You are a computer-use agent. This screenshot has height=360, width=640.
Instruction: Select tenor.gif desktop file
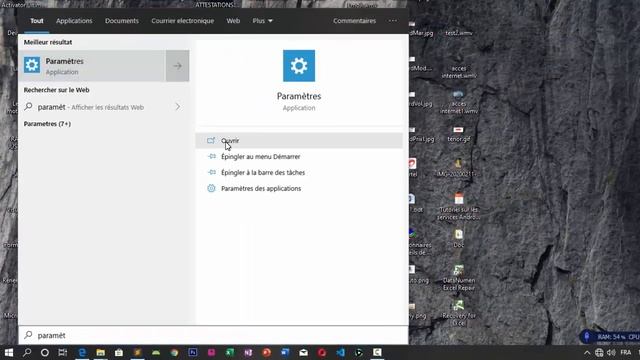(459, 134)
